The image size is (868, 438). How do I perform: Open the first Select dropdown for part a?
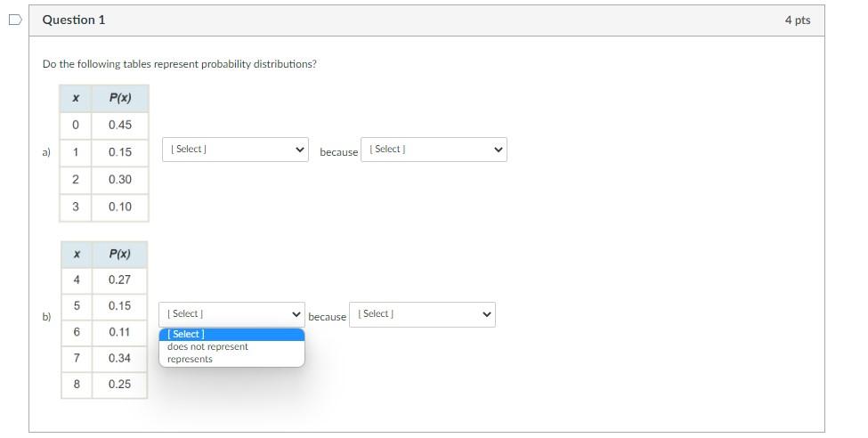235,150
